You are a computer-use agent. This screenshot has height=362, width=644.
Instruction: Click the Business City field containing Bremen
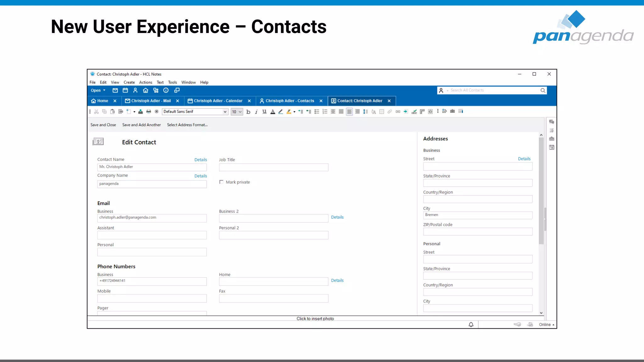[x=478, y=215]
